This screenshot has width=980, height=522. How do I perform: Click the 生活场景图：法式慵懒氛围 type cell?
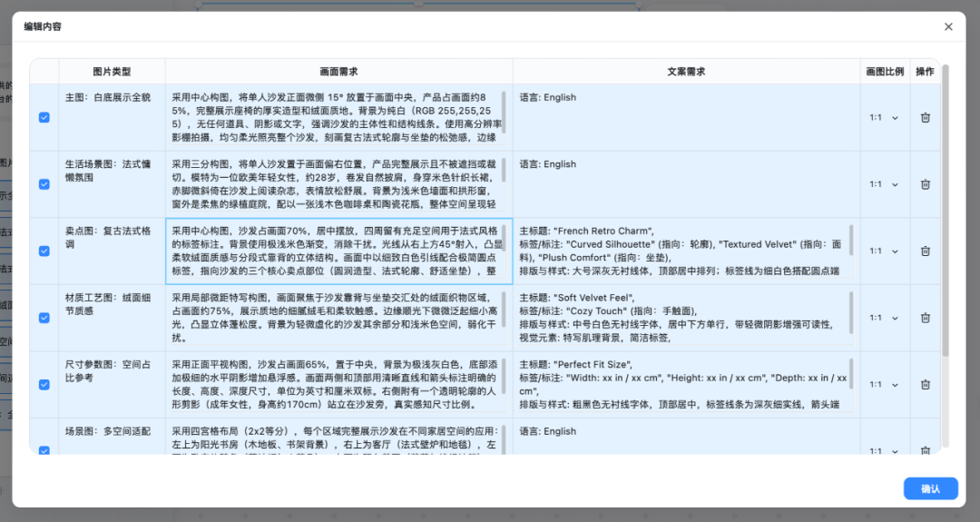[x=112, y=184]
